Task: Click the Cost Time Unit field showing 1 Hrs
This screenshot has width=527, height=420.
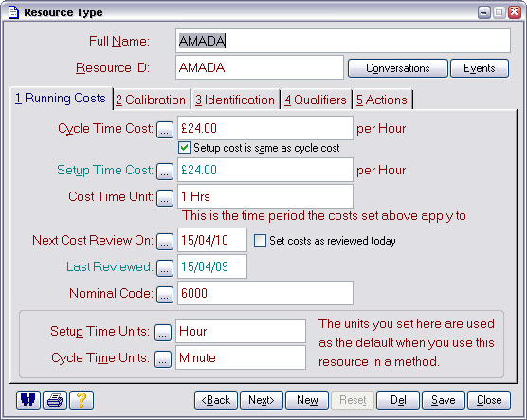Action: 265,196
